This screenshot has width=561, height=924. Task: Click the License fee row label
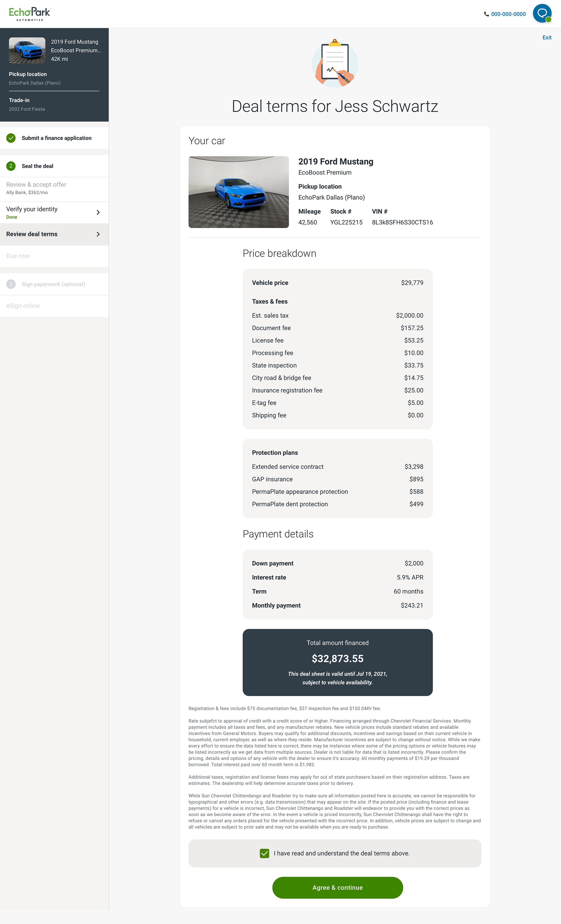pos(268,341)
